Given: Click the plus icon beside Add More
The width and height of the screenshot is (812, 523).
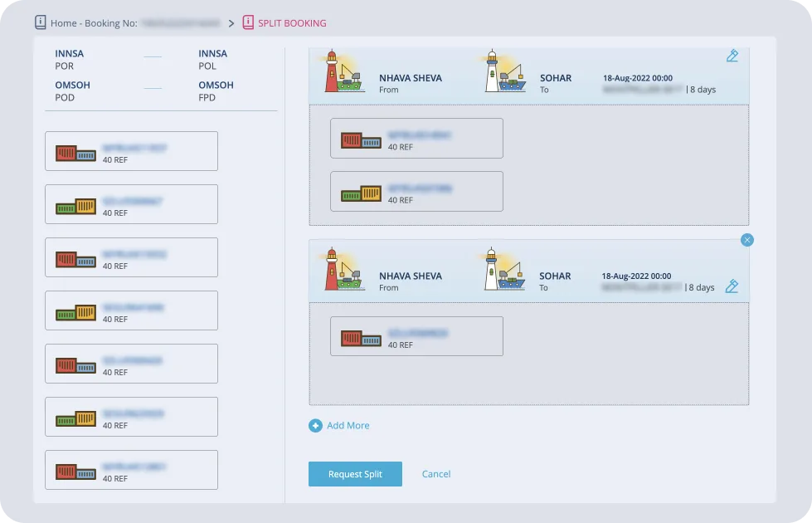Looking at the screenshot, I should point(315,426).
